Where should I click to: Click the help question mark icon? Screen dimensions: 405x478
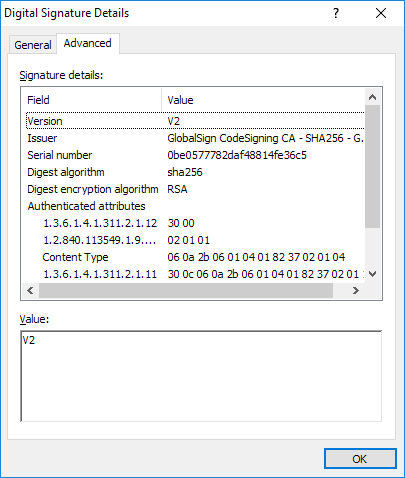tap(336, 13)
